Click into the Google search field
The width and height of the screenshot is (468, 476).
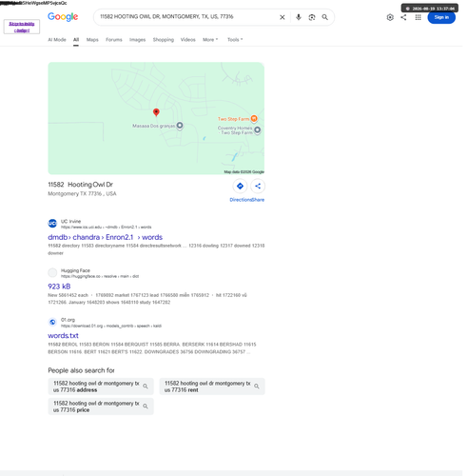click(187, 17)
